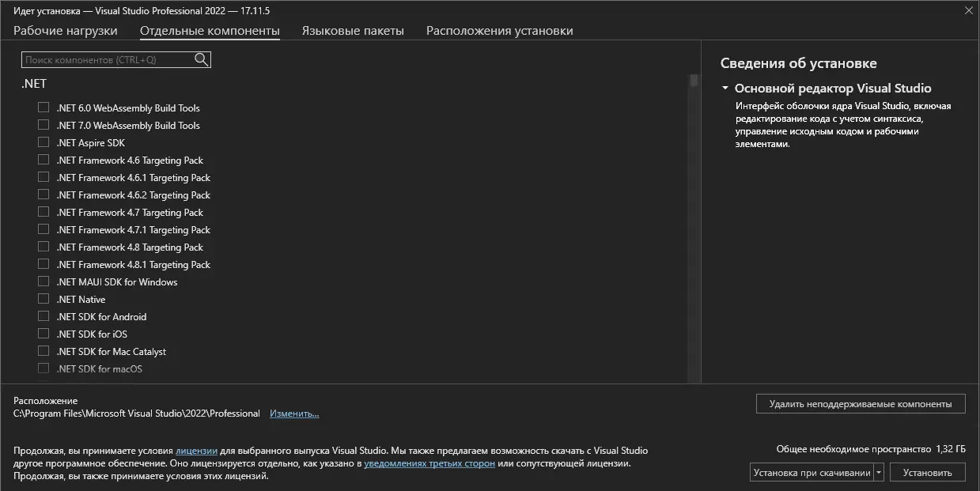Viewport: 980px width, 491px height.
Task: Close the installer window with the X
Action: (x=969, y=11)
